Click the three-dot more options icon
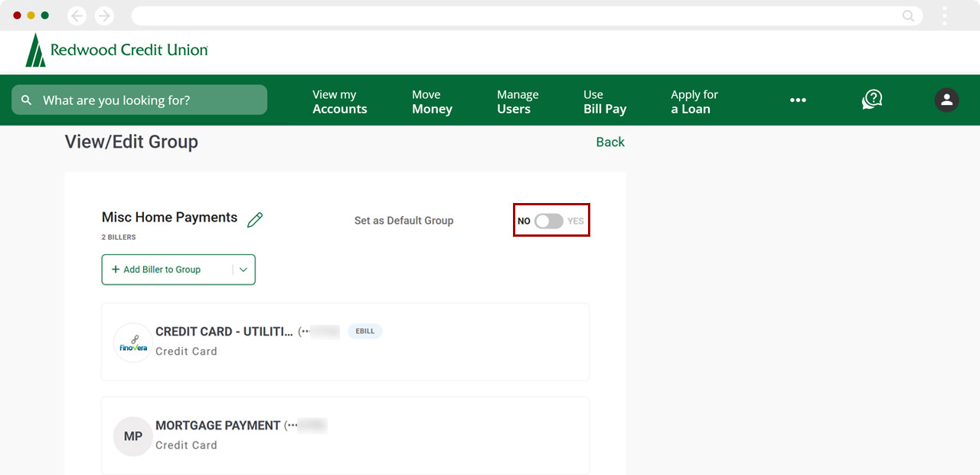Viewport: 980px width, 475px height. coord(798,100)
